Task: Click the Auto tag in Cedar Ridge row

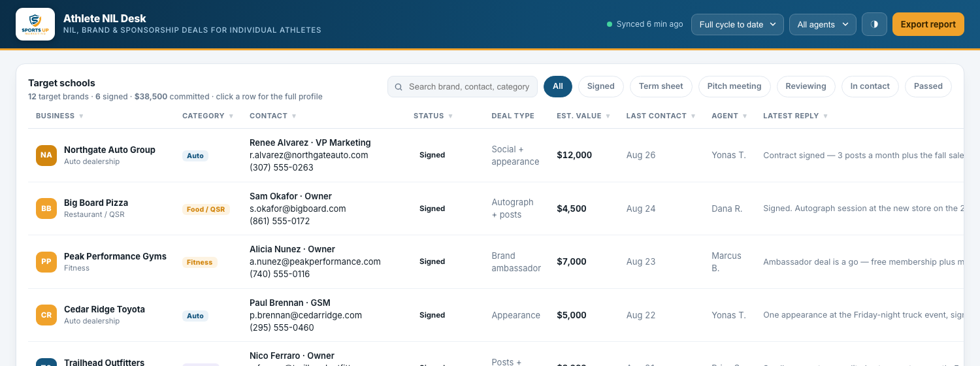Action: pos(195,316)
